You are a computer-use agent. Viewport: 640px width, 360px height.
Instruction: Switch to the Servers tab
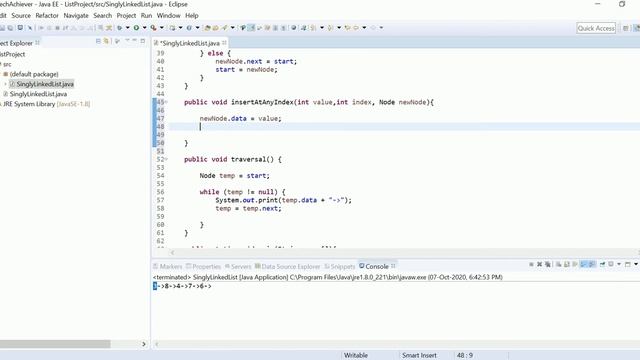click(x=238, y=267)
